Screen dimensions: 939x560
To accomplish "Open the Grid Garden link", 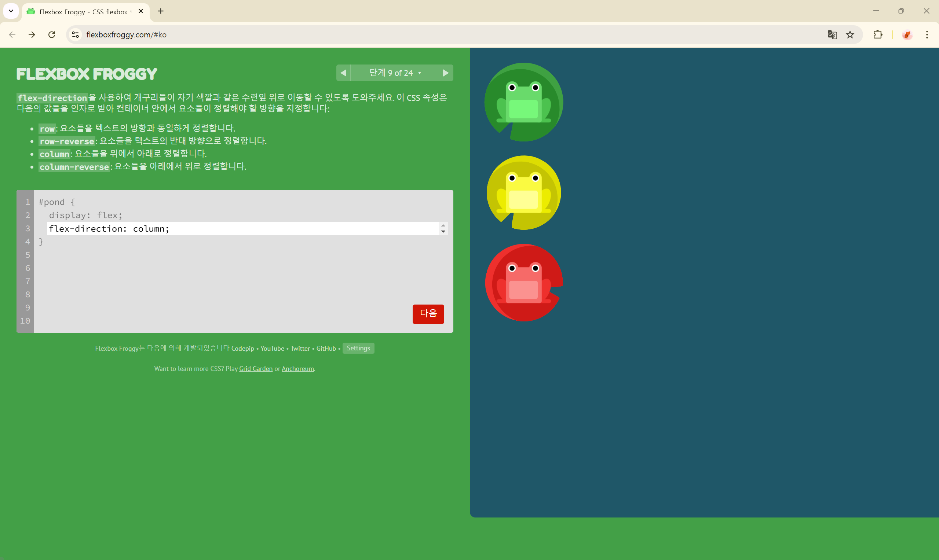I will (x=256, y=369).
